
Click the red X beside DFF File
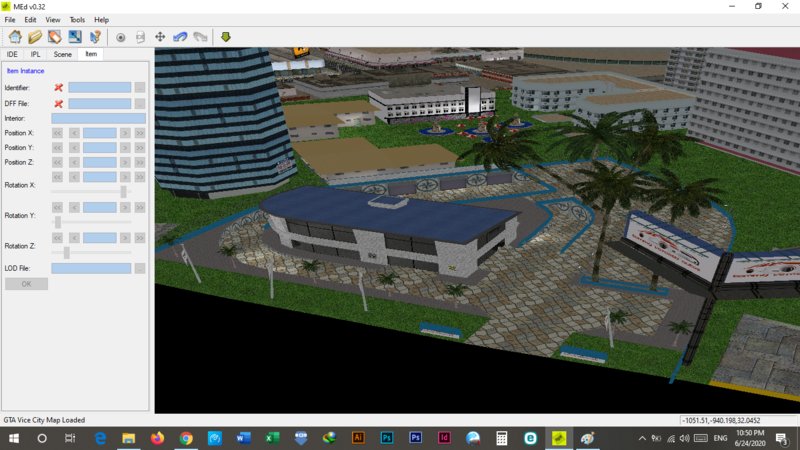[59, 104]
